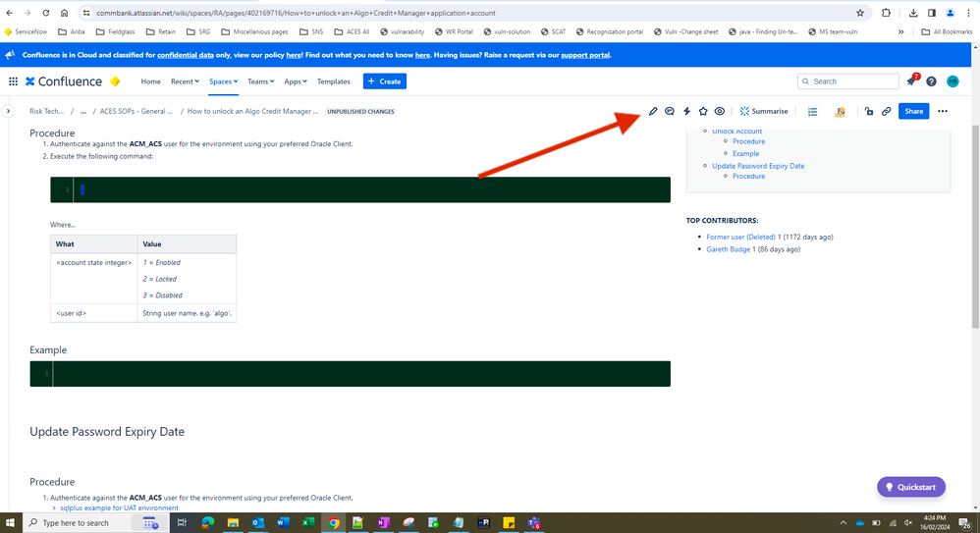Click confidential data link in banner
The height and width of the screenshot is (533, 980).
[185, 55]
